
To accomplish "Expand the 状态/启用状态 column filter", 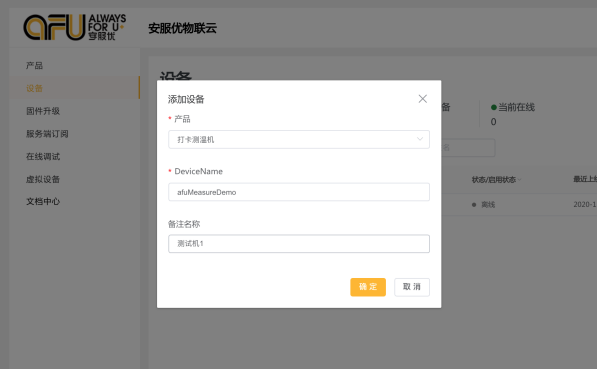I will click(x=519, y=180).
